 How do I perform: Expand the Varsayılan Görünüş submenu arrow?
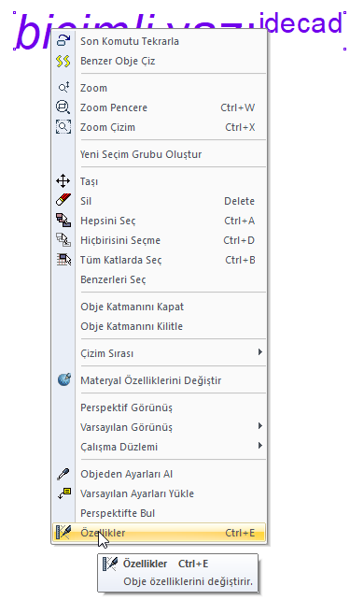[x=260, y=426]
